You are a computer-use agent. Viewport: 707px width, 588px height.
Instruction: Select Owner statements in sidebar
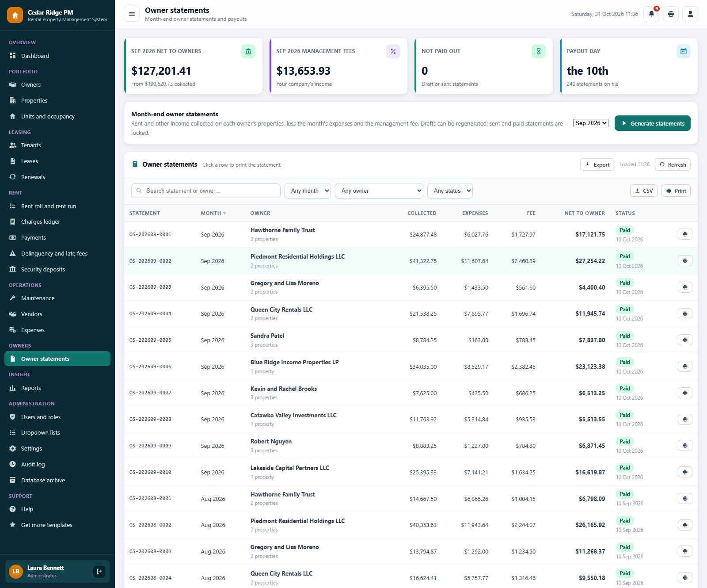pos(57,359)
